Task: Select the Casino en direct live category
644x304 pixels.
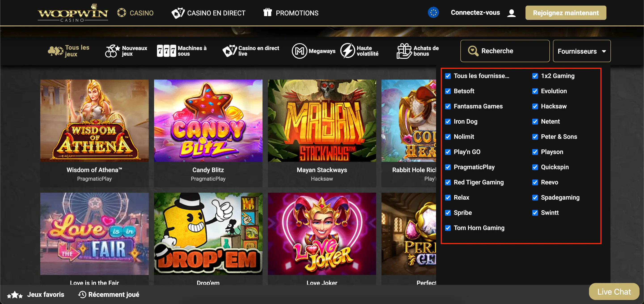Action: (251, 51)
